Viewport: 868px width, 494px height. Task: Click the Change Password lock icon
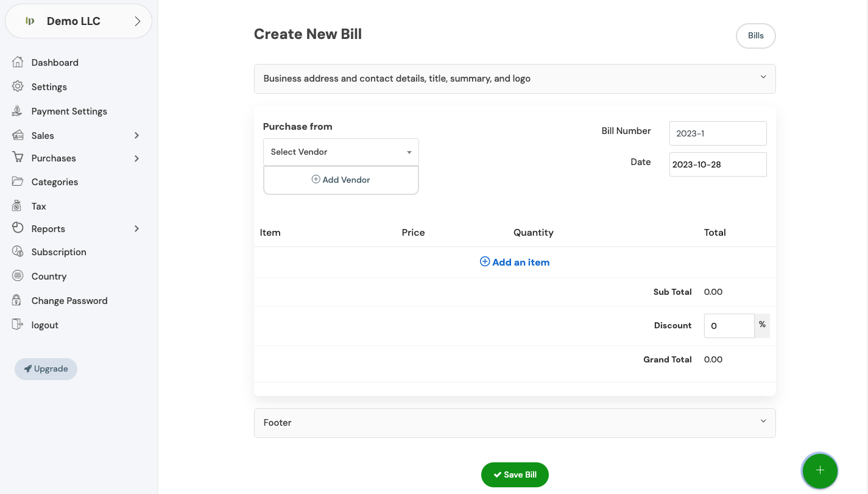click(18, 300)
